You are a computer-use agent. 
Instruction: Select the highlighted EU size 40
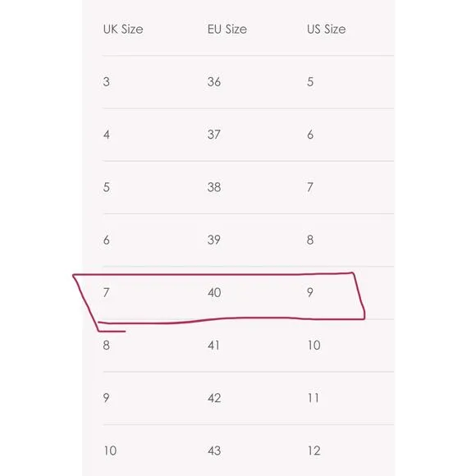pos(214,293)
